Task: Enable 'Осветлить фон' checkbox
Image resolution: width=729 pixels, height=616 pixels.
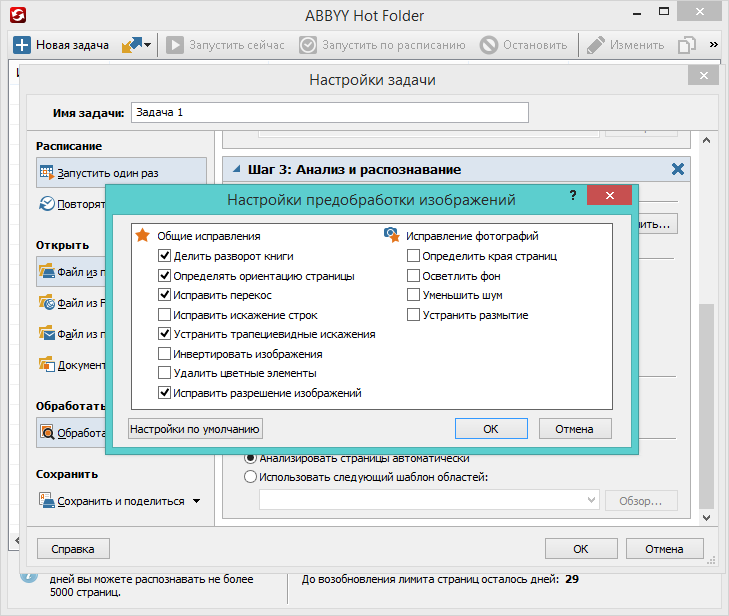Action: click(413, 276)
